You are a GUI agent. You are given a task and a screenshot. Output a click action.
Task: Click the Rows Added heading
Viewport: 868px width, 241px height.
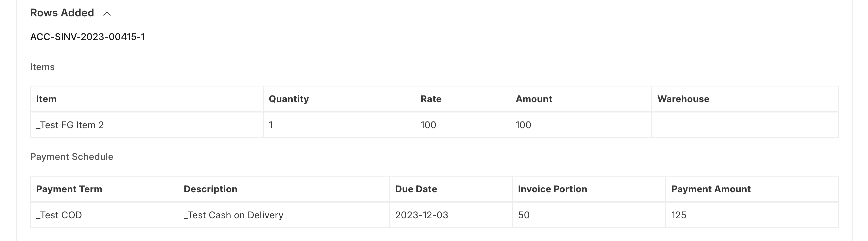coord(62,13)
